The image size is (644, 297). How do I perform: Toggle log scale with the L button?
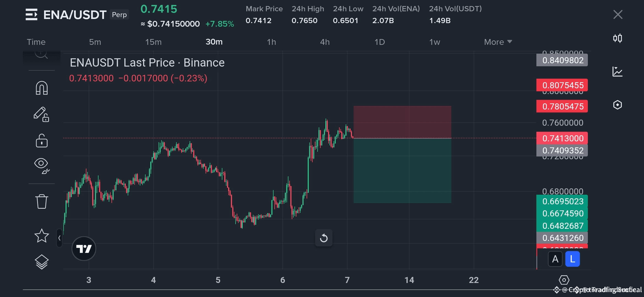click(x=572, y=259)
